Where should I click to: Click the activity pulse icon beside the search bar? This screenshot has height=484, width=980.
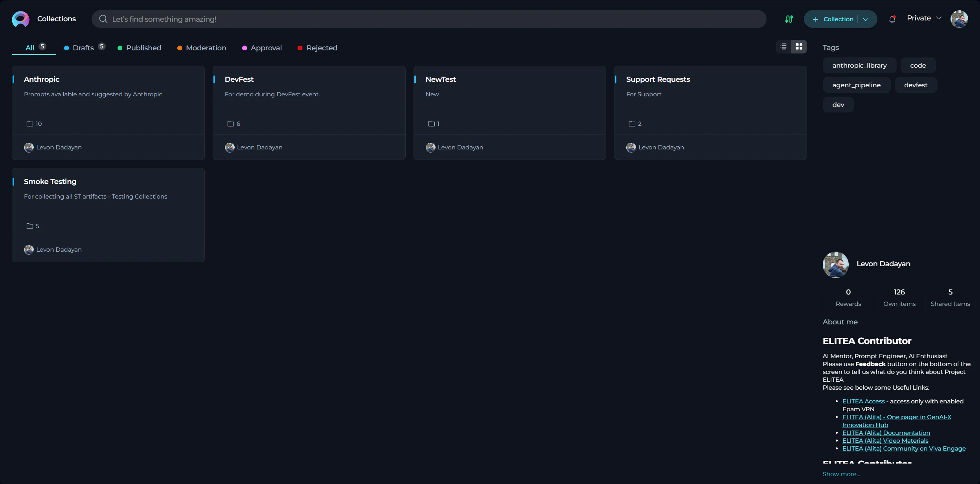(789, 18)
